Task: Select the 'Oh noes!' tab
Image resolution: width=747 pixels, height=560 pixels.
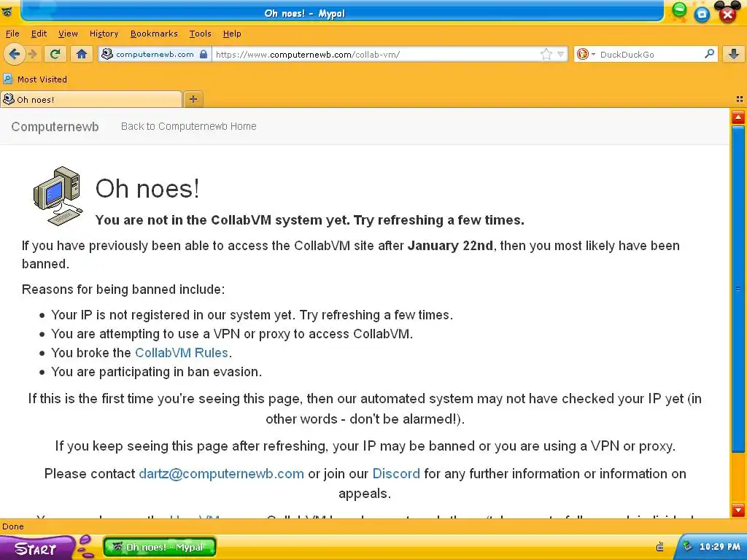Action: 91,99
